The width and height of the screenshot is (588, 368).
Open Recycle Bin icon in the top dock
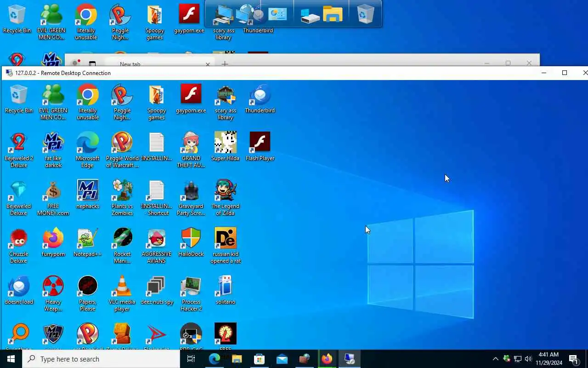(x=365, y=14)
